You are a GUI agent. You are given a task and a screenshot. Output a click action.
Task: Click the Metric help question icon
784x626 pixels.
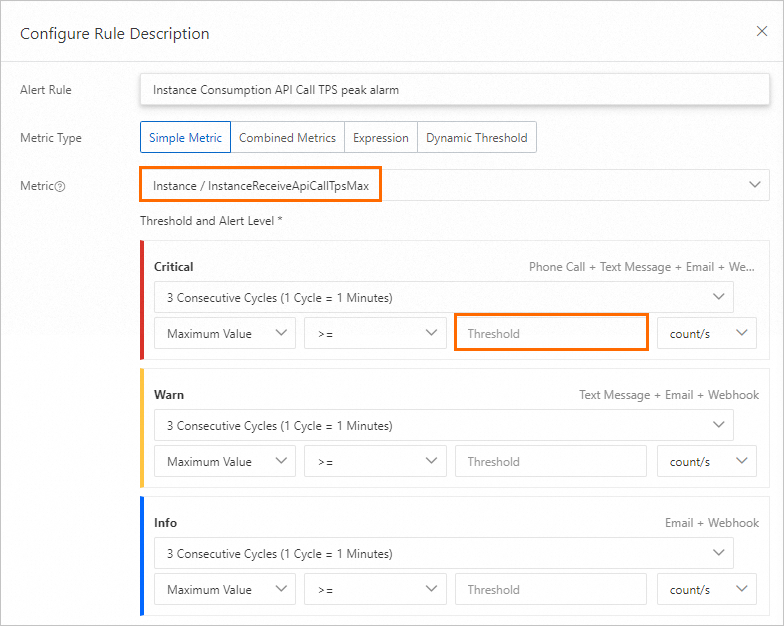[x=60, y=186]
